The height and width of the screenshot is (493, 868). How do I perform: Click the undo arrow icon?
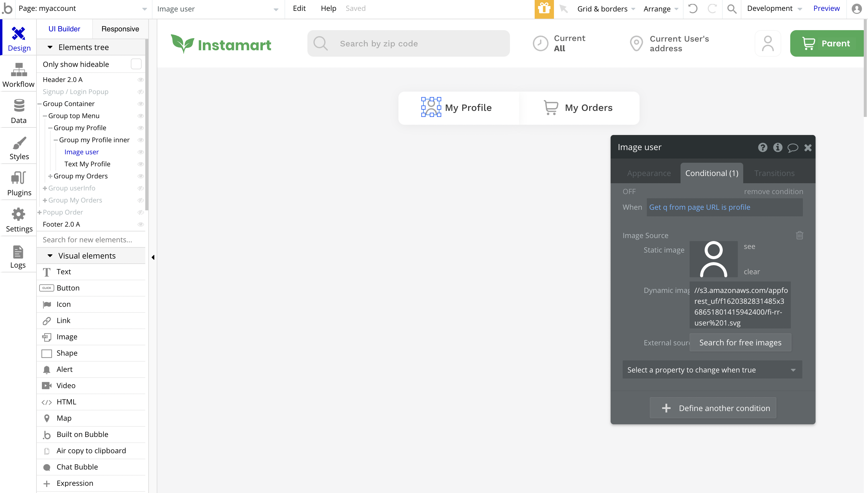coord(693,9)
